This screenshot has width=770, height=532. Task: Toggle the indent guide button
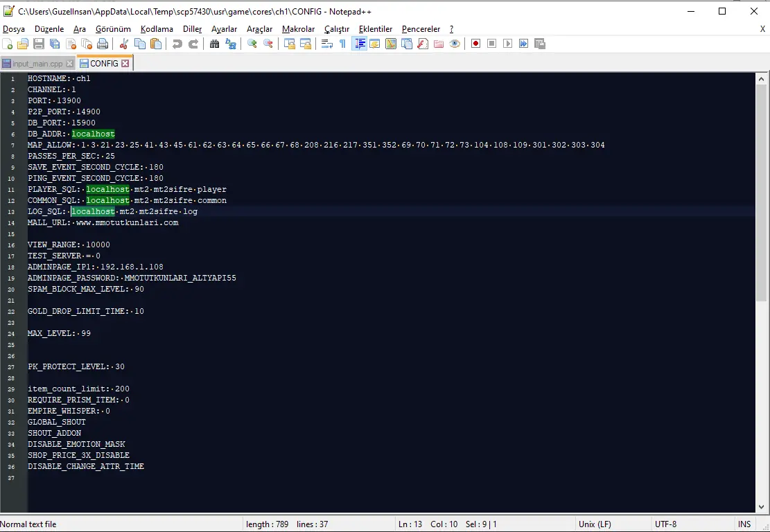click(359, 44)
